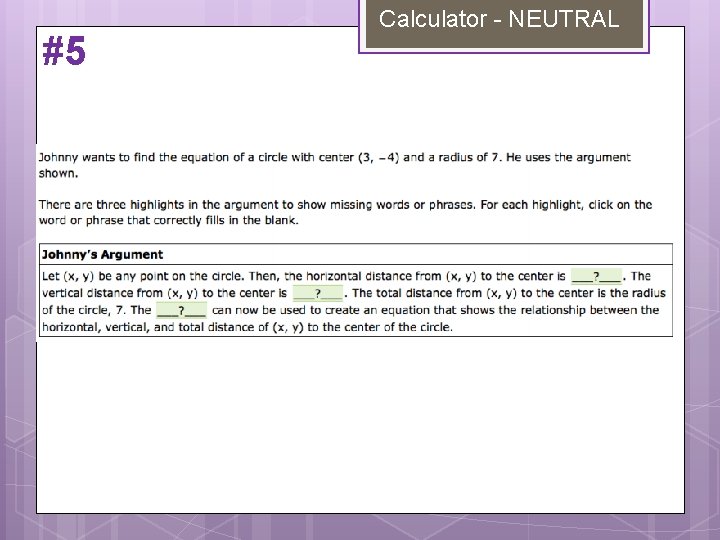
Task: Click the blank after 'of the circle, 7. The'
Action: pos(181,310)
